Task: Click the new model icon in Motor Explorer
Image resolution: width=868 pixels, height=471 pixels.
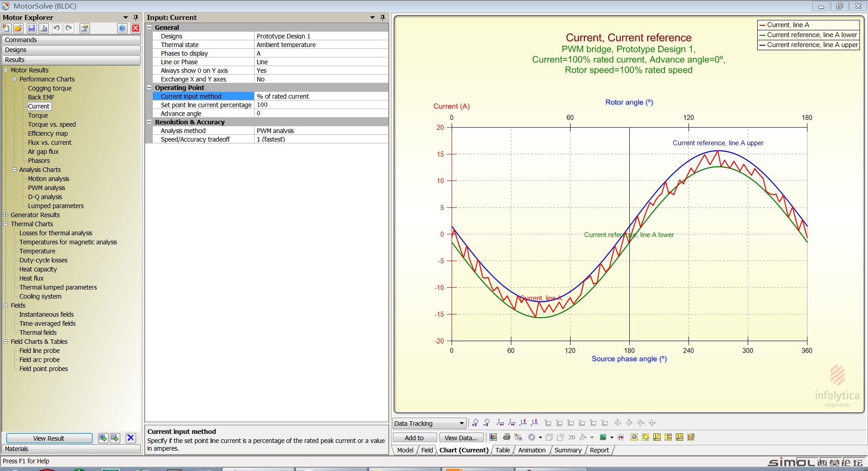Action: pyautogui.click(x=6, y=28)
